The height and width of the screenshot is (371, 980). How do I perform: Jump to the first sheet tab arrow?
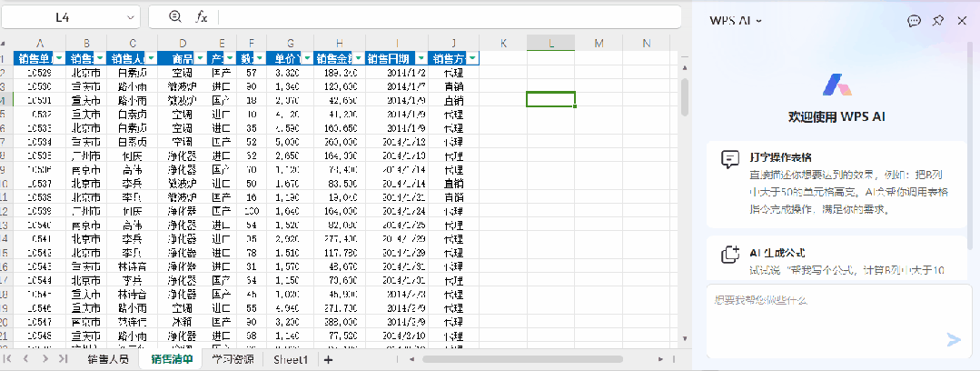click(x=9, y=359)
